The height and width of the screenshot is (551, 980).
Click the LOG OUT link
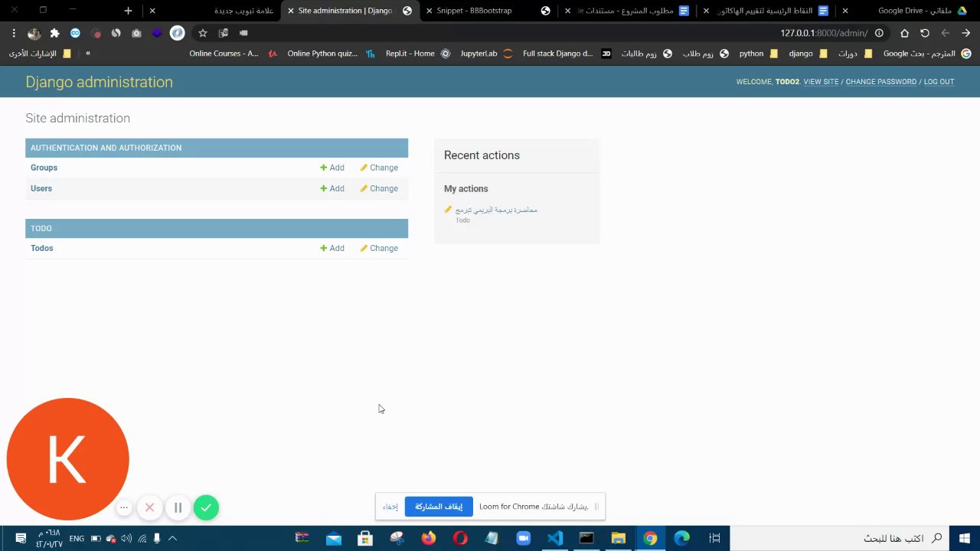[x=939, y=82]
